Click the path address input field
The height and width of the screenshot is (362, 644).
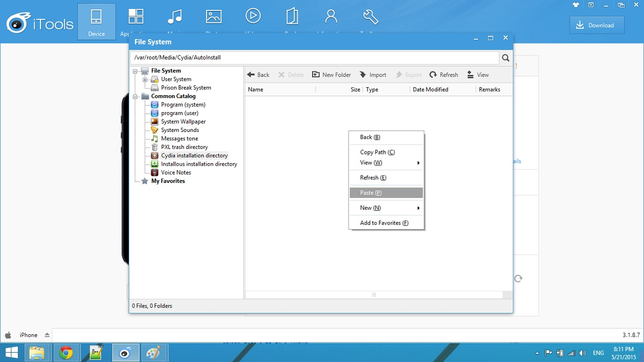pos(314,58)
